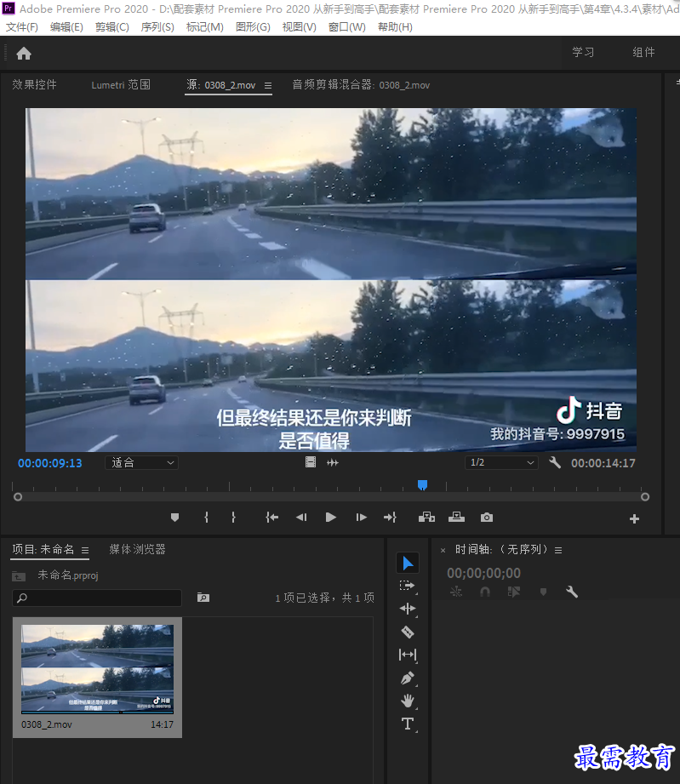The height and width of the screenshot is (784, 680).
Task: Switch to the 组件 workspace
Action: click(x=643, y=52)
